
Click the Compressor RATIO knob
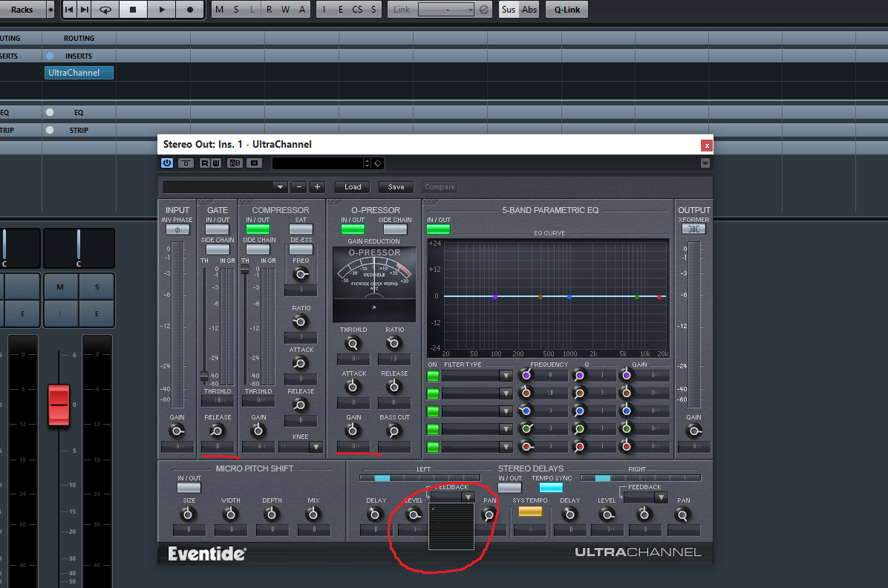(300, 322)
